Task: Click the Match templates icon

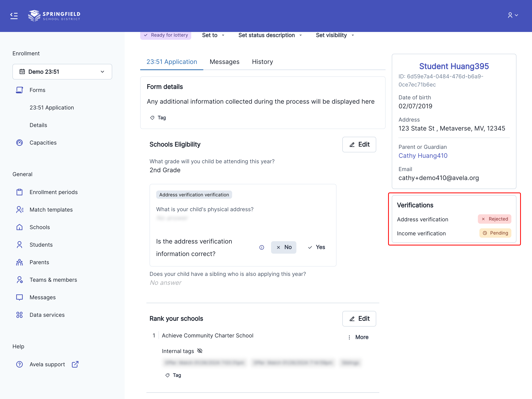Action: click(19, 210)
